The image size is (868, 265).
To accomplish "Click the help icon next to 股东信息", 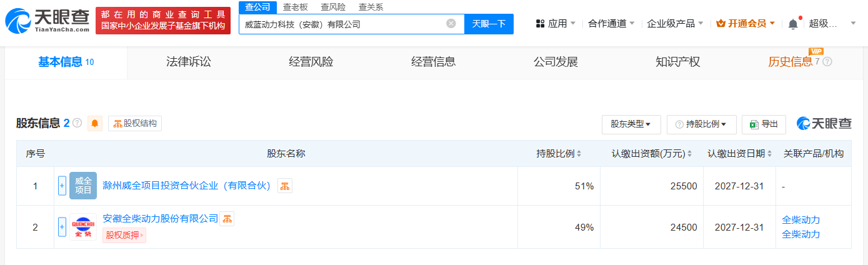I will pyautogui.click(x=77, y=123).
